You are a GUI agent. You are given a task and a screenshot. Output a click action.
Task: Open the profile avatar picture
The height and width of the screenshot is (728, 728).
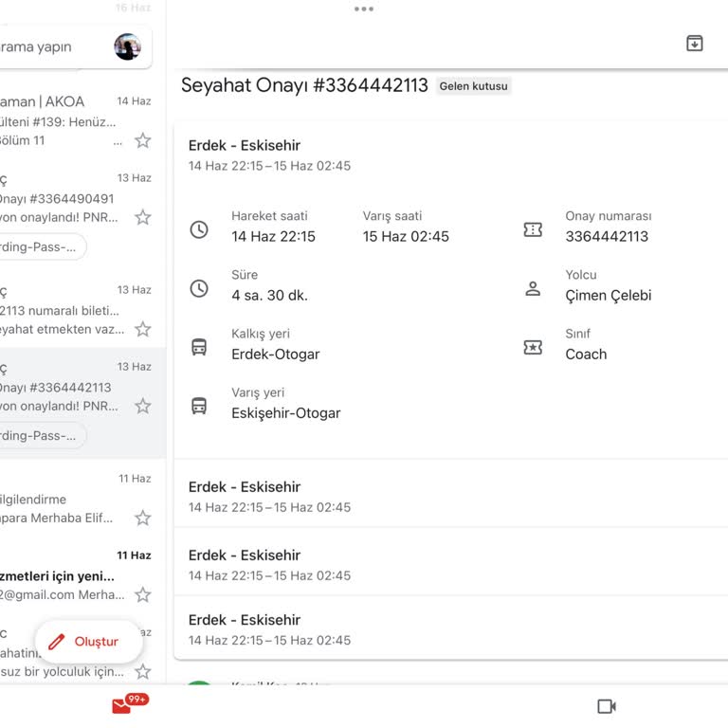(127, 46)
